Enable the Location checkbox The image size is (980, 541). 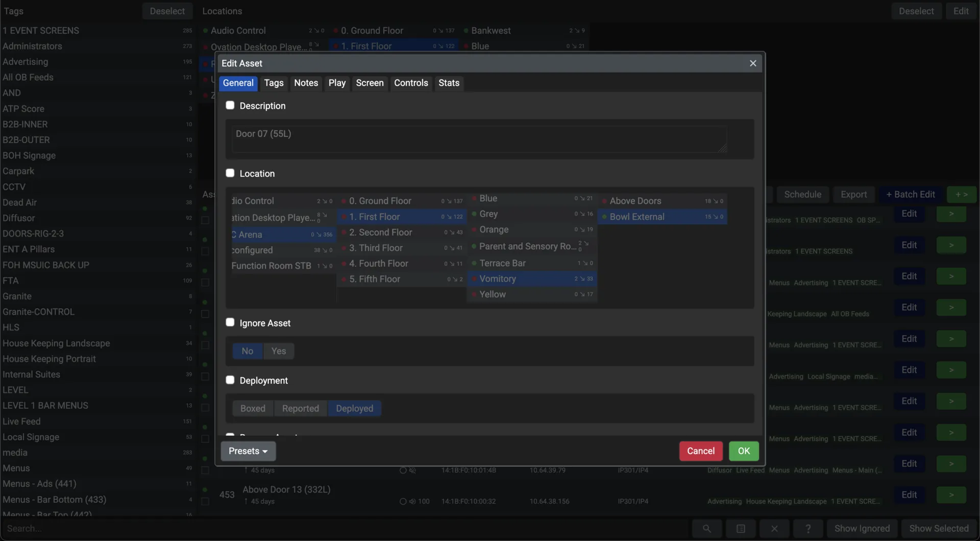click(x=230, y=173)
